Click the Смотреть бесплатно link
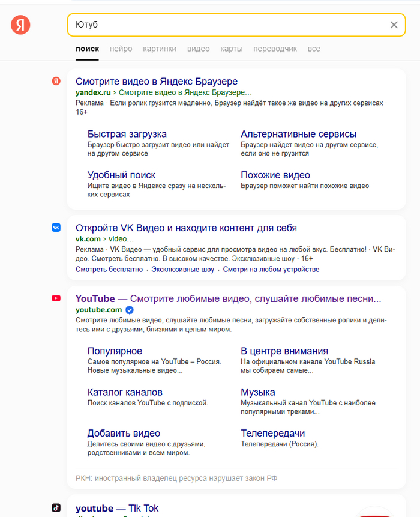Viewport: 420px width, 517px height. [109, 270]
